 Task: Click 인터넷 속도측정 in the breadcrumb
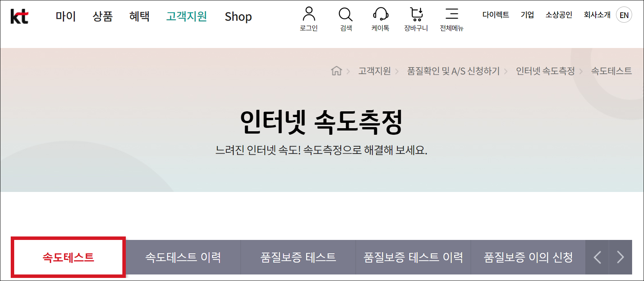point(545,71)
